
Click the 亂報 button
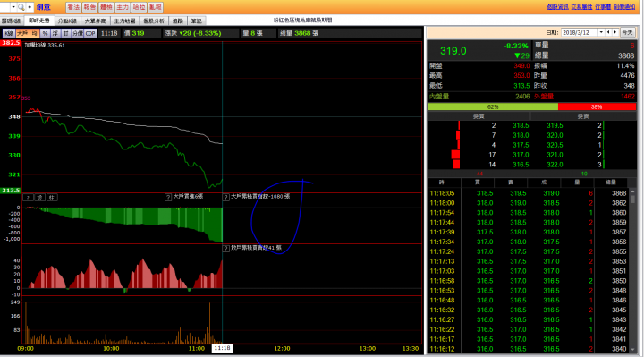tap(156, 7)
